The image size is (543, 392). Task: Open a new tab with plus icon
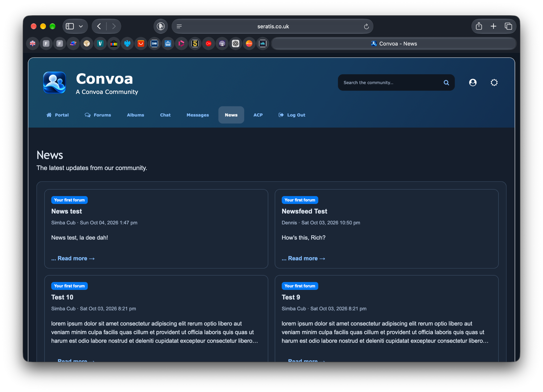click(493, 26)
